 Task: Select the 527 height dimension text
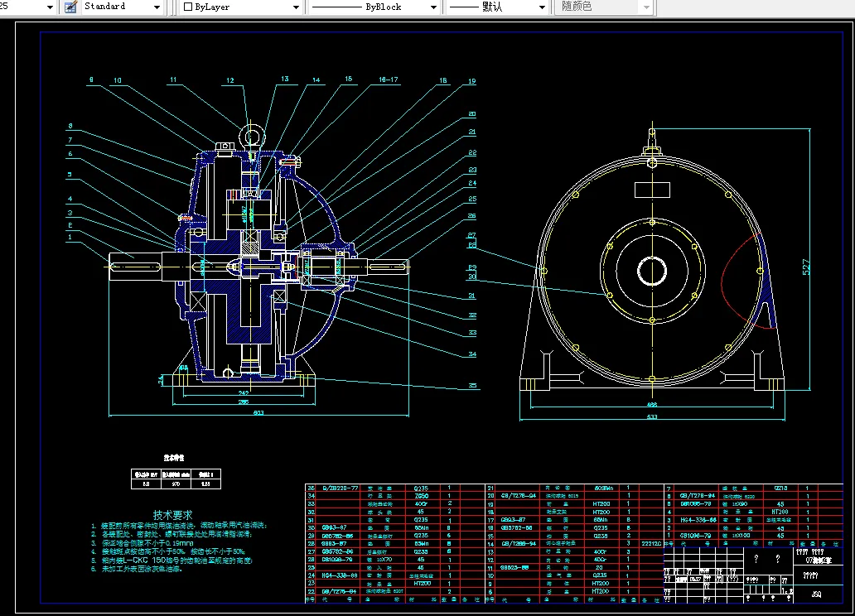[x=806, y=267]
